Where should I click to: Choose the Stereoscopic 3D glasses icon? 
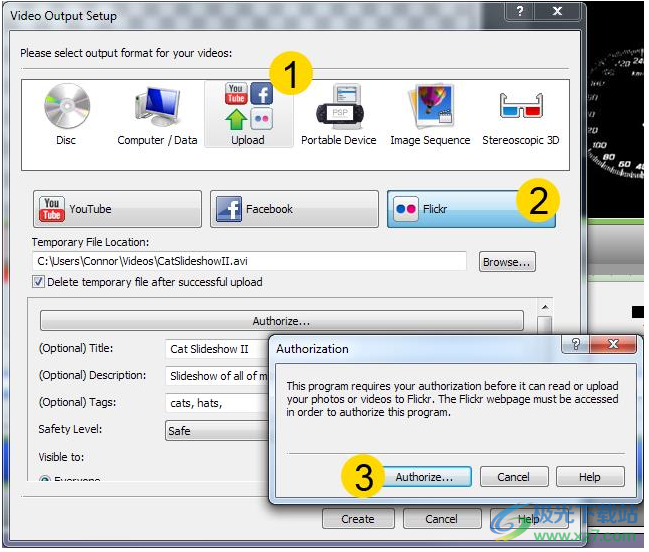[x=521, y=106]
